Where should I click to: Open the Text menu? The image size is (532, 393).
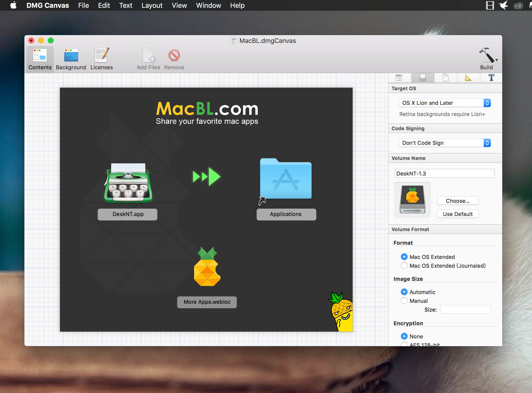(x=126, y=5)
